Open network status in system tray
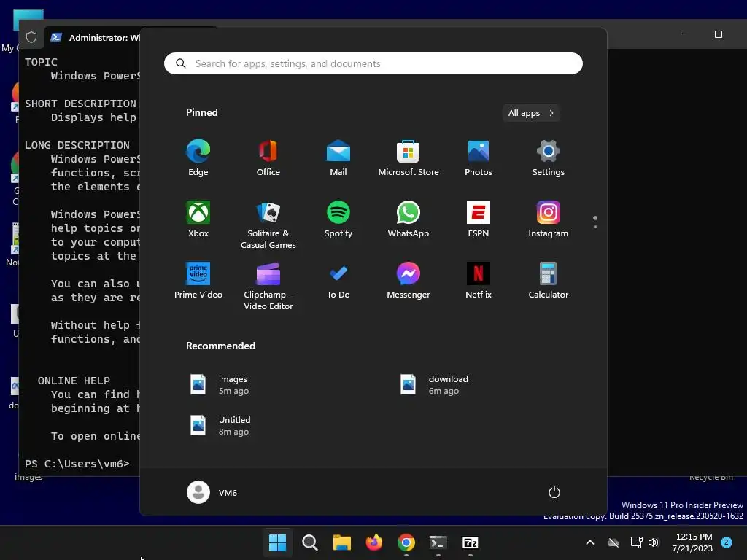747x560 pixels. pyautogui.click(x=636, y=542)
